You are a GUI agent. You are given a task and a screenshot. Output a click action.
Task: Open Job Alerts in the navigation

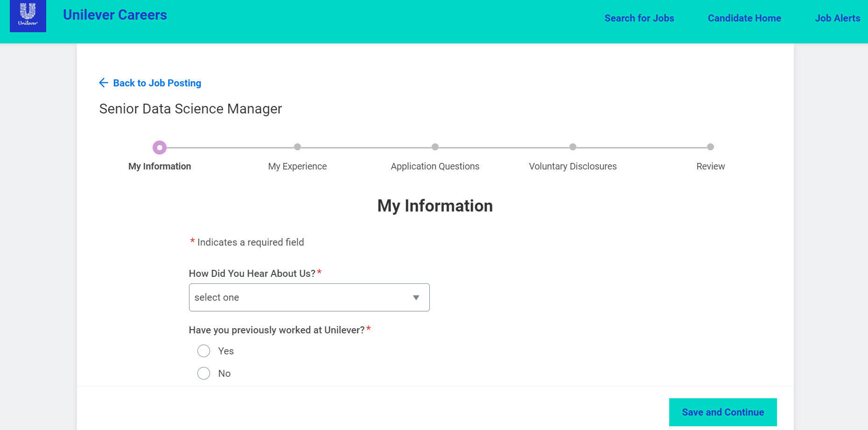pos(838,18)
